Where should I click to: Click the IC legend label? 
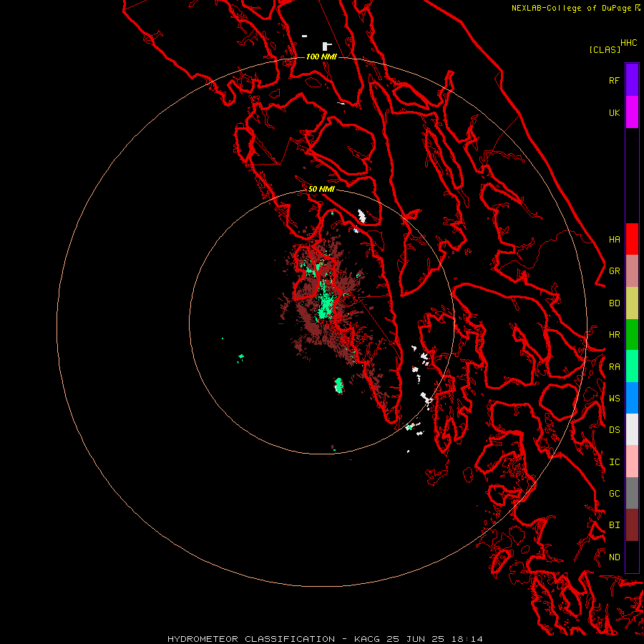click(614, 462)
